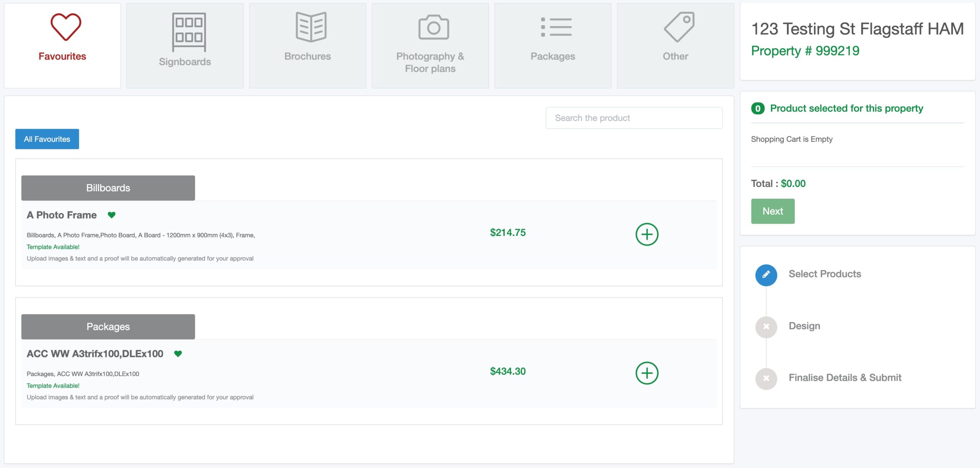Click the All Favourites filter button

click(47, 139)
